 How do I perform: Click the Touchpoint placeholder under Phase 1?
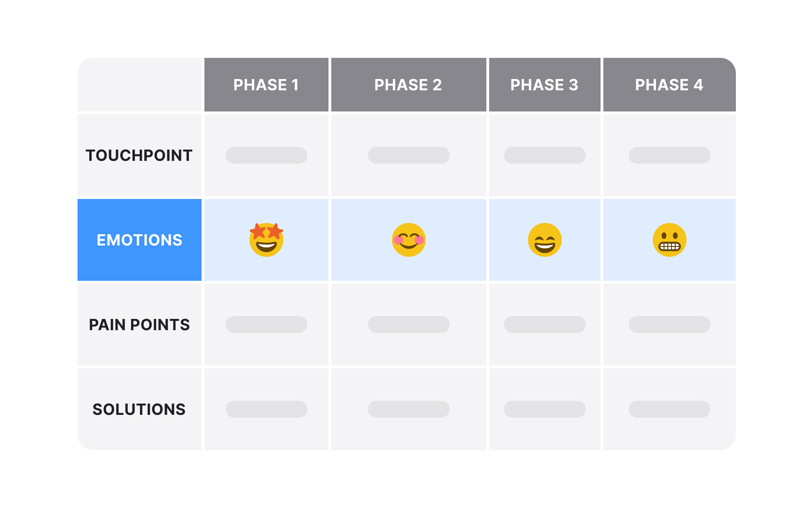coord(266,155)
